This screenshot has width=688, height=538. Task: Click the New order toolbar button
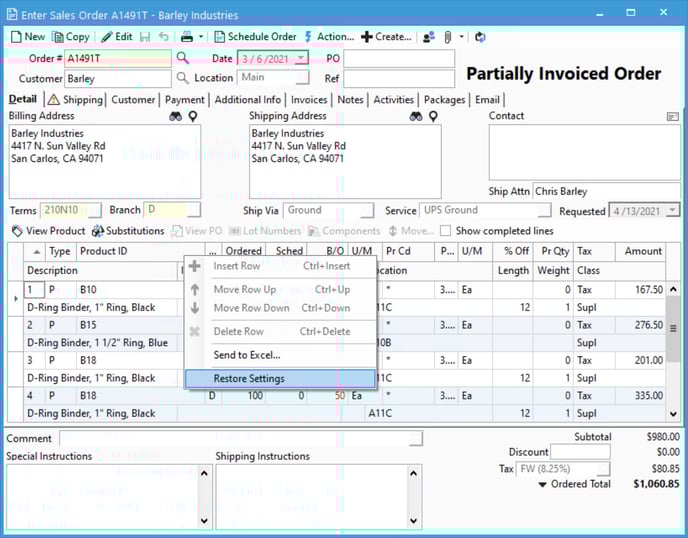tap(28, 37)
